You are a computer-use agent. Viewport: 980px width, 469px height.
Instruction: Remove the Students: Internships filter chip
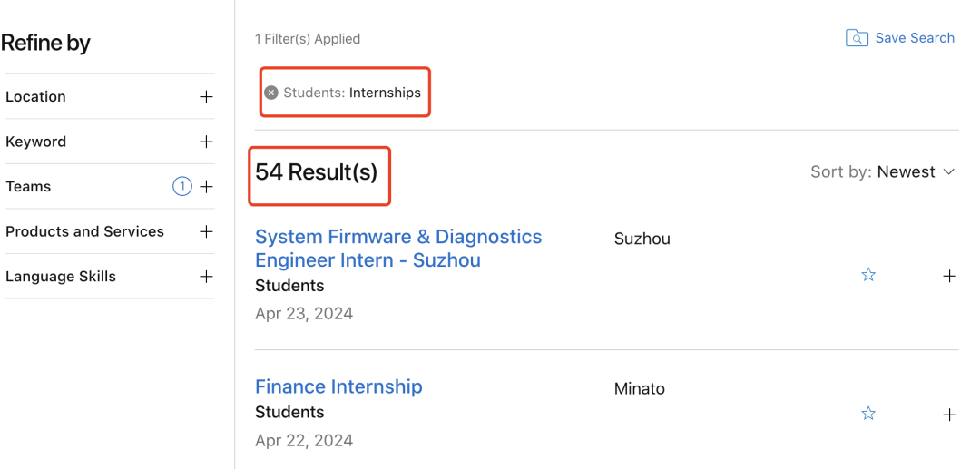click(270, 93)
